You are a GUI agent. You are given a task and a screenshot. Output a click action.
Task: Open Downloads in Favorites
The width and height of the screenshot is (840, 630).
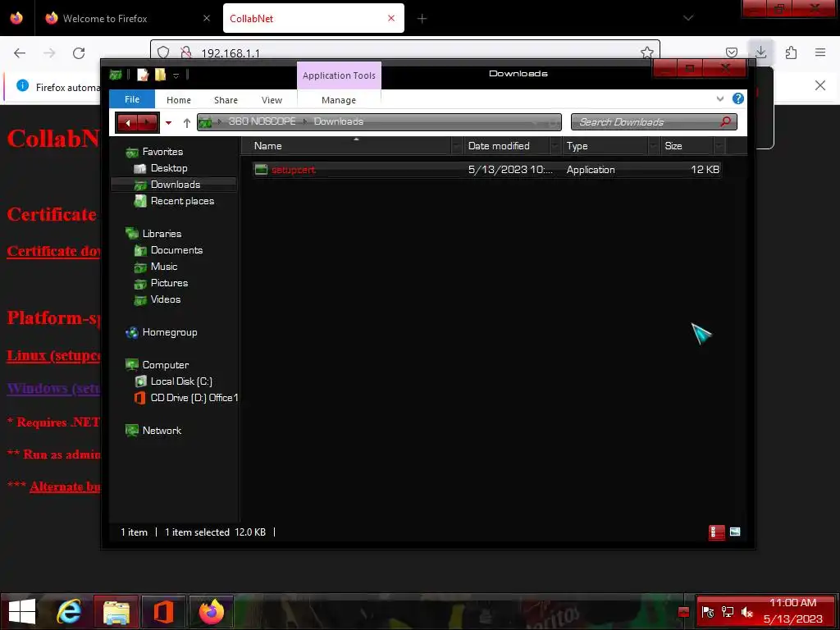pyautogui.click(x=176, y=185)
